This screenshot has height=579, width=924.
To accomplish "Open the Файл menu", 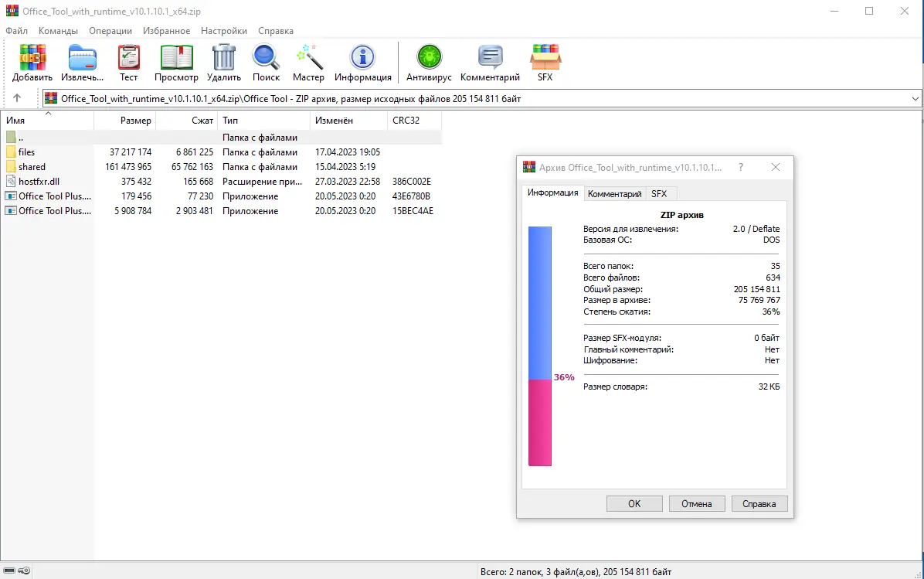I will (x=16, y=31).
